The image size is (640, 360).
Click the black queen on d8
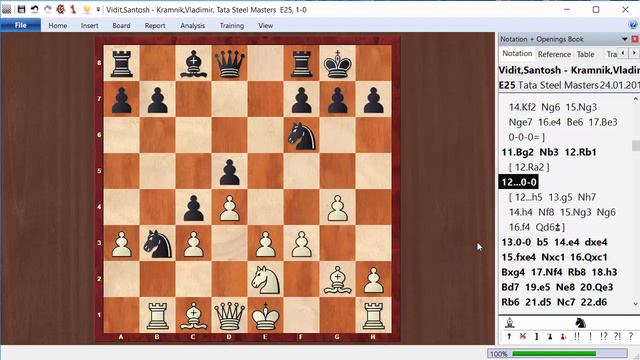pyautogui.click(x=229, y=63)
